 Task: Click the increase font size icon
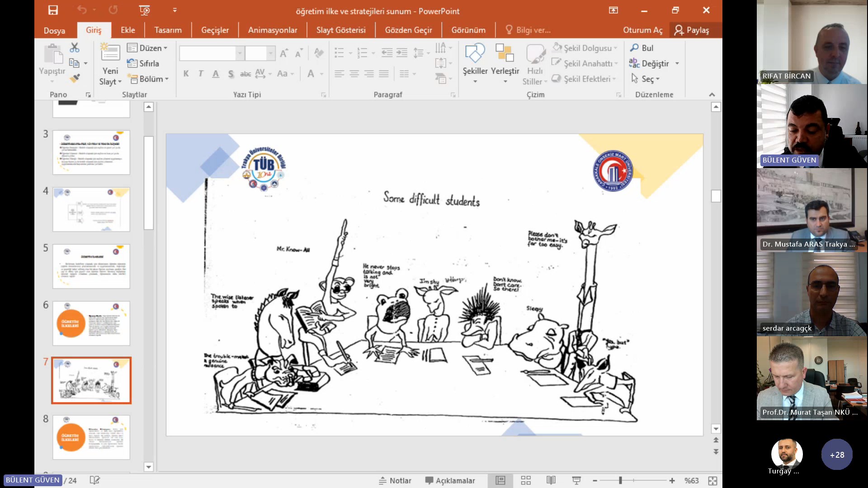point(284,53)
